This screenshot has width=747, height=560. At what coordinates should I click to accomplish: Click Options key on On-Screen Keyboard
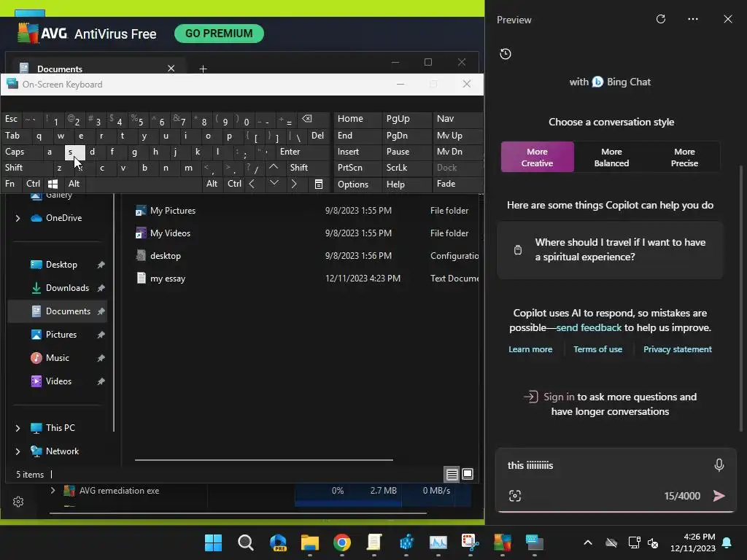(357, 184)
